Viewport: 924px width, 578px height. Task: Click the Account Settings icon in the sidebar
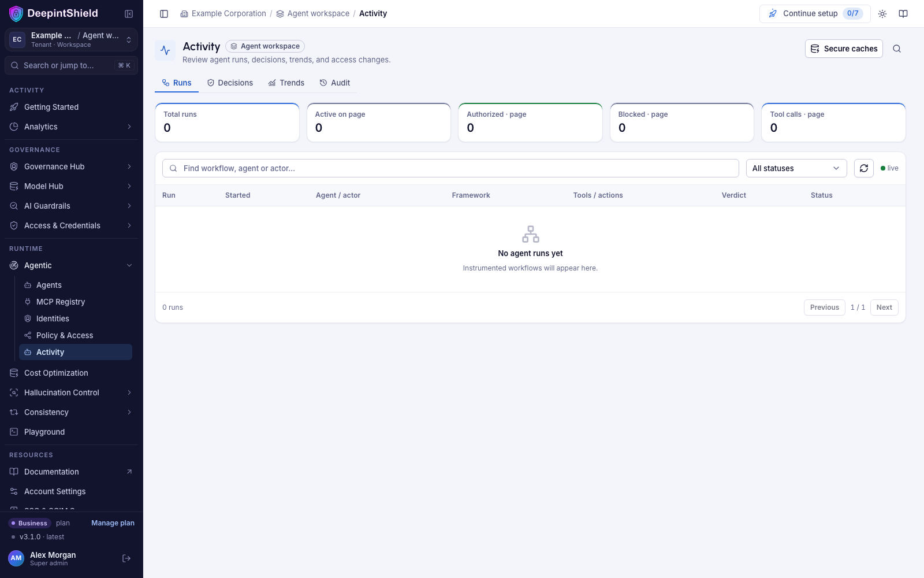tap(14, 491)
